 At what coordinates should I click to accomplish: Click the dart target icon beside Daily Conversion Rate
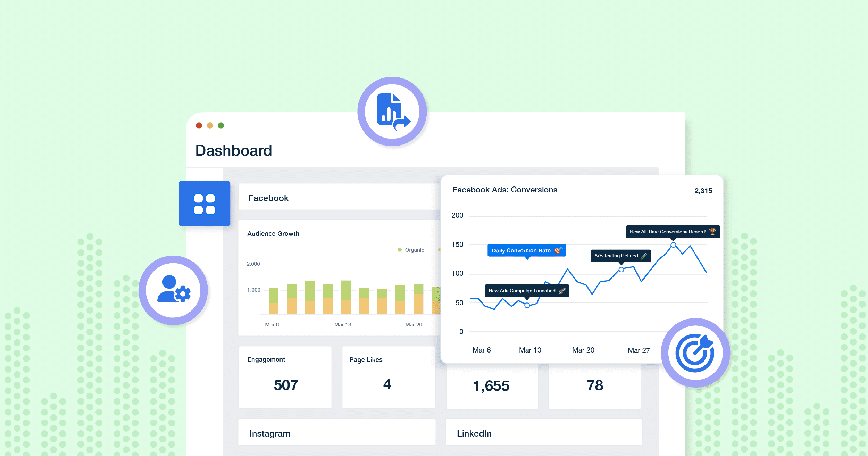tap(558, 250)
